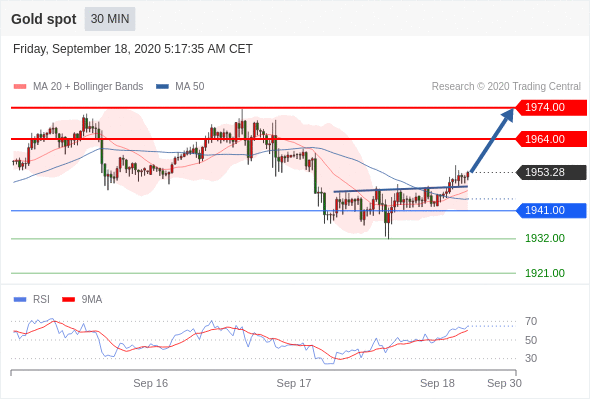
Task: Click the Sep 17 axis label
Action: 294,383
